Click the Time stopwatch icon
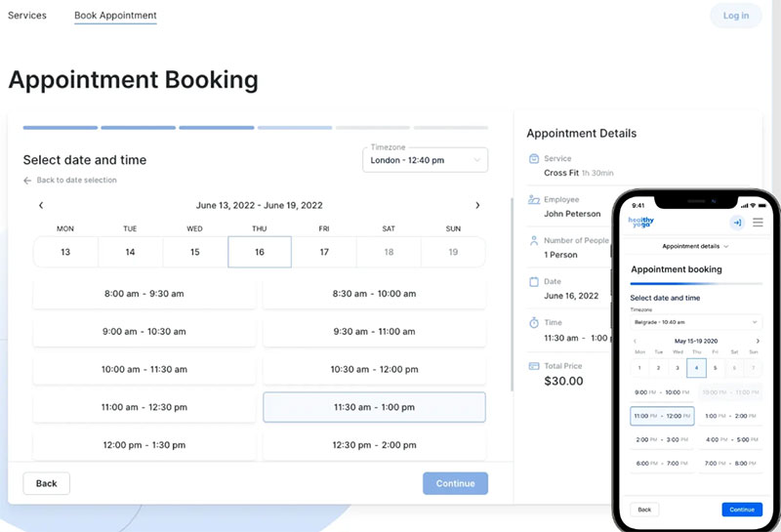This screenshot has width=781, height=532. (x=533, y=323)
